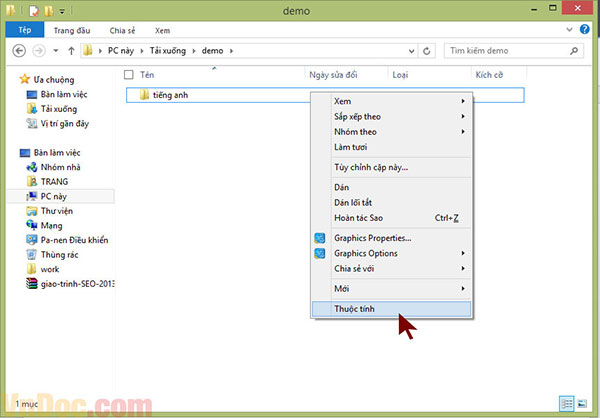Open the Tệp file tab
This screenshot has height=418, width=600.
[25, 30]
